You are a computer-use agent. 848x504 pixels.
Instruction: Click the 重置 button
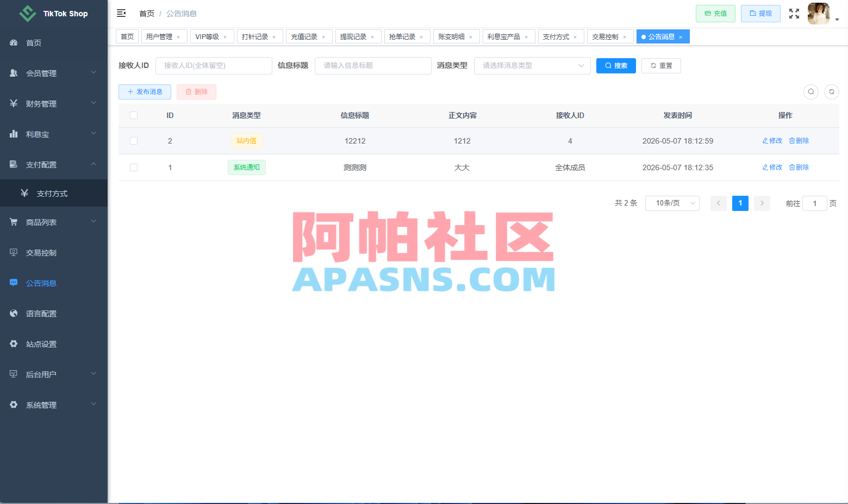coord(661,66)
